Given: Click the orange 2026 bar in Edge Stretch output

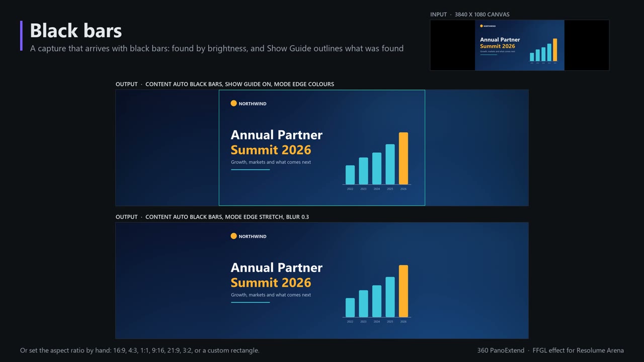Looking at the screenshot, I should point(404,291).
